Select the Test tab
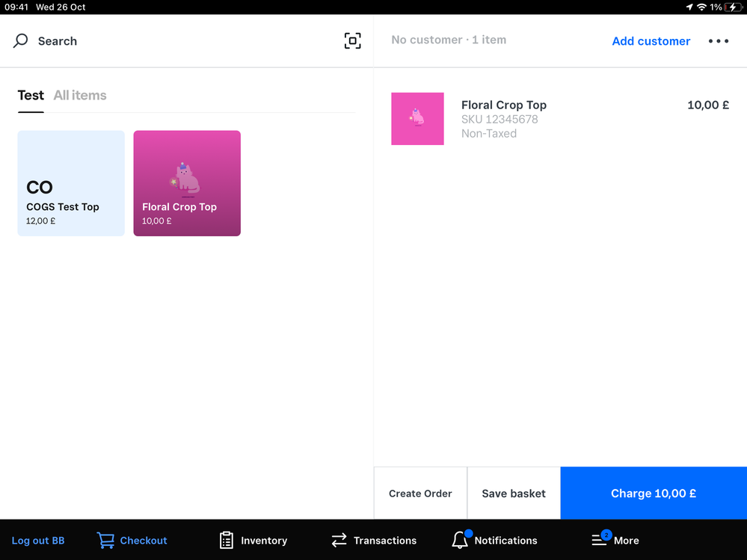747x560 pixels. [31, 95]
